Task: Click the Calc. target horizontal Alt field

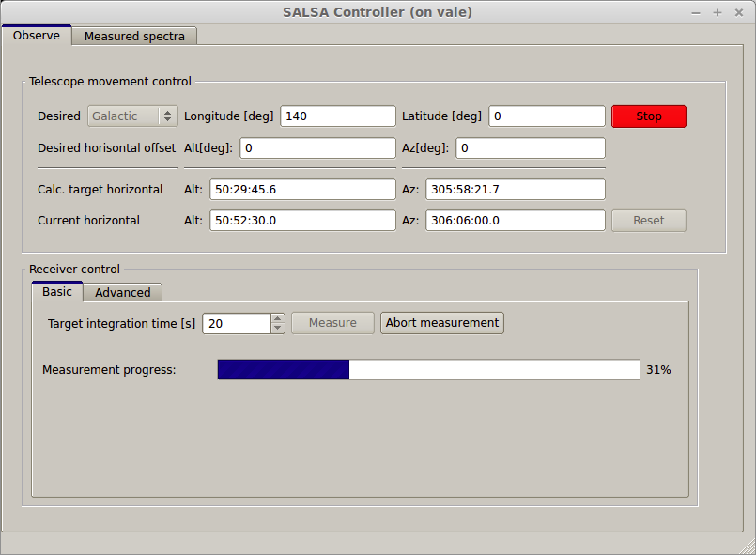Action: point(302,190)
